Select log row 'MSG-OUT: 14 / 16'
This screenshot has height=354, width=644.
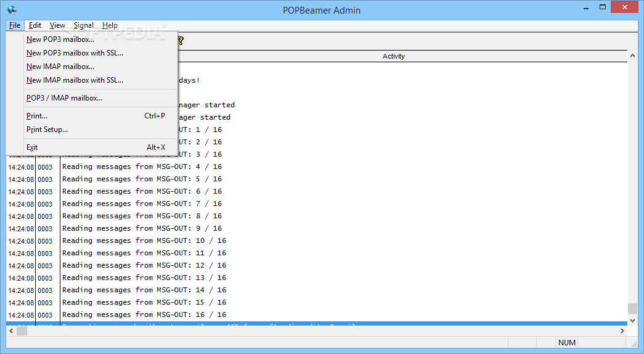click(x=317, y=290)
